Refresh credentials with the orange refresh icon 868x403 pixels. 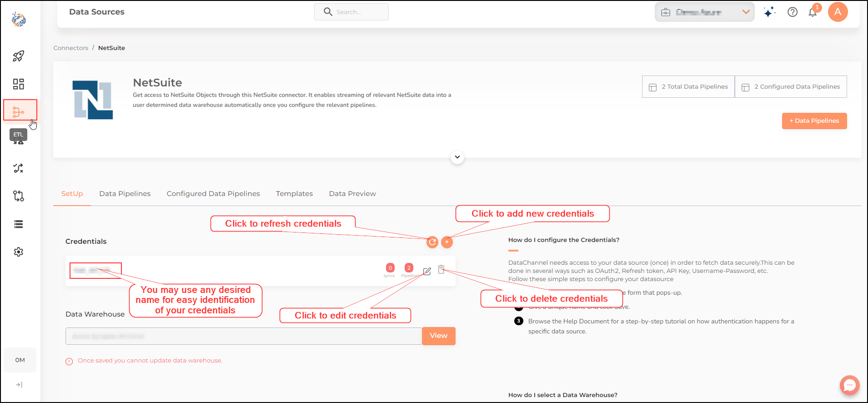[x=432, y=242]
